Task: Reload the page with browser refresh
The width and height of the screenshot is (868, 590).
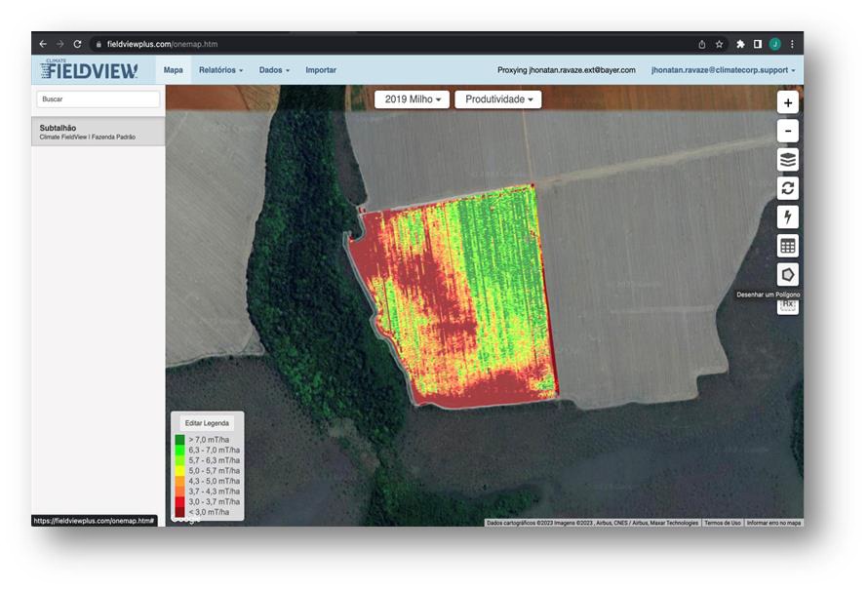Action: tap(77, 44)
